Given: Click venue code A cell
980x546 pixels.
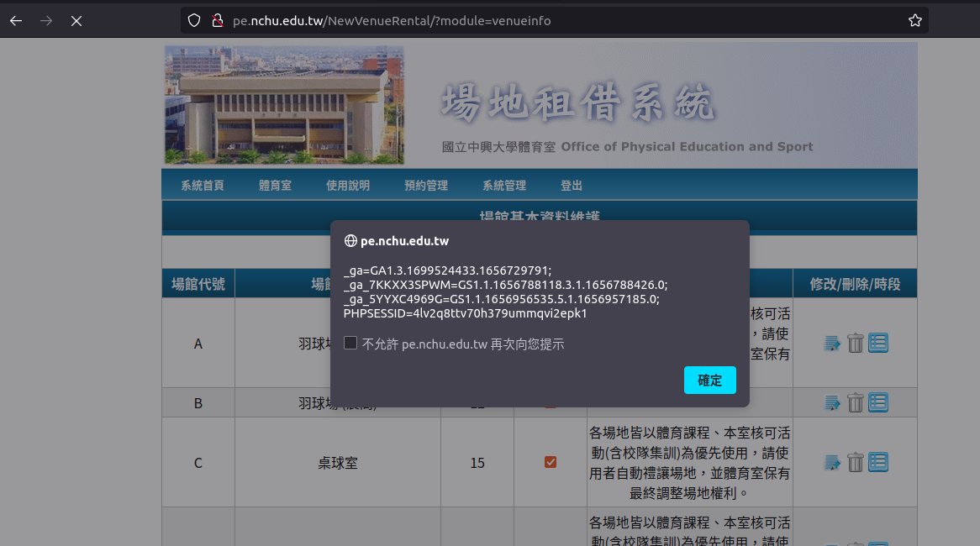Looking at the screenshot, I should [x=198, y=344].
